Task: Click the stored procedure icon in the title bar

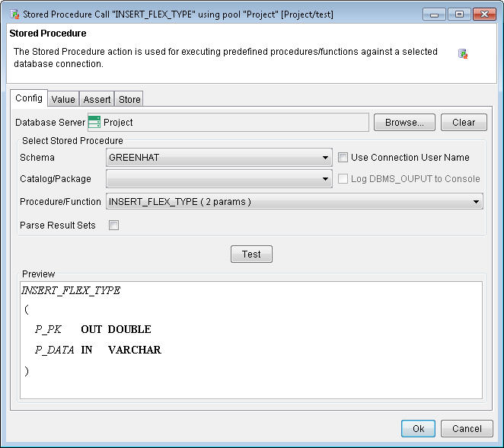Action: pyautogui.click(x=14, y=14)
